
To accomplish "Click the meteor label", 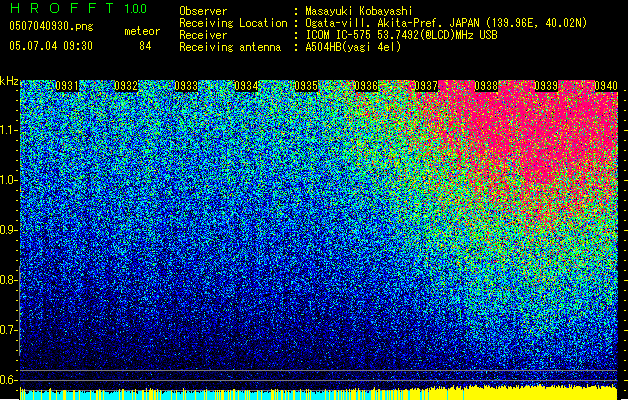I will coord(142,31).
